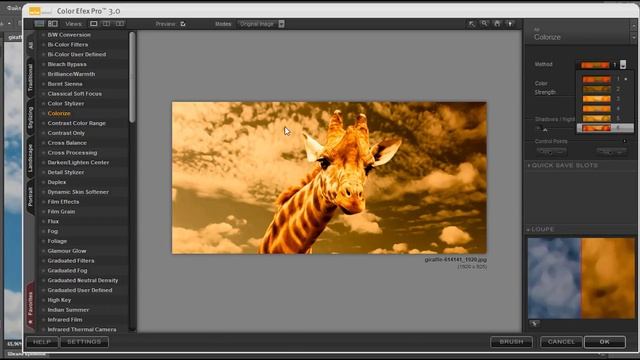The height and width of the screenshot is (360, 640).
Task: Click the BRUSH button
Action: point(511,342)
